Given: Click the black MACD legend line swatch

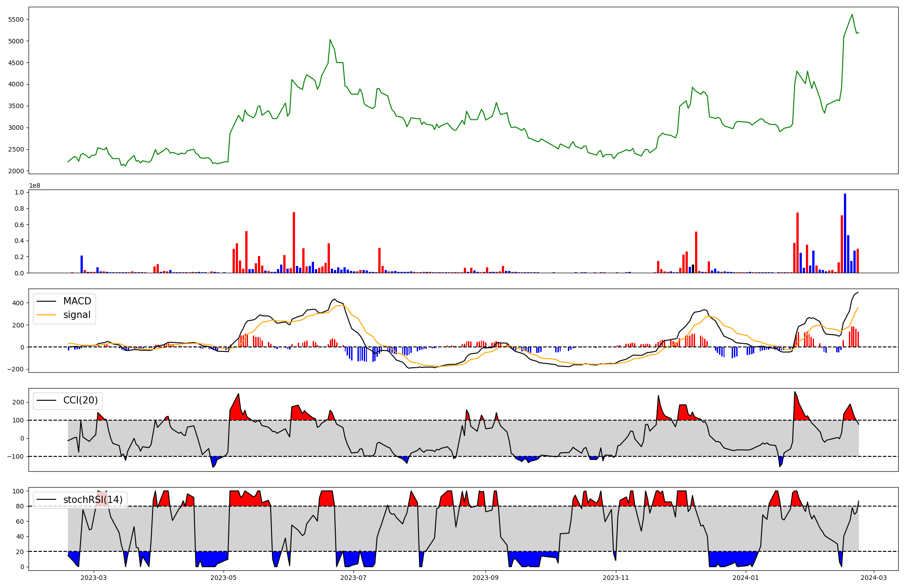Looking at the screenshot, I should 46,301.
